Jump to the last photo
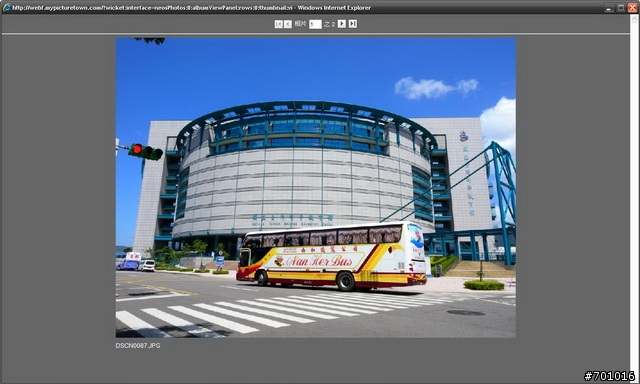This screenshot has height=384, width=640. coord(353,24)
